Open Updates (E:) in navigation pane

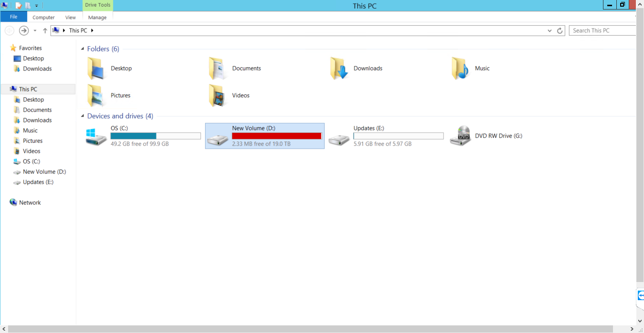coord(38,182)
